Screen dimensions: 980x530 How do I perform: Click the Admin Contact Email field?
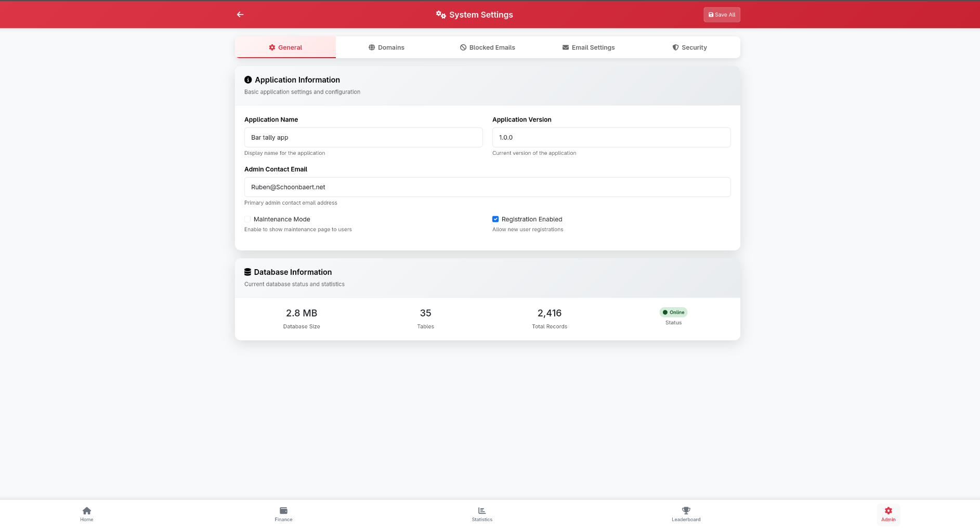pos(487,187)
